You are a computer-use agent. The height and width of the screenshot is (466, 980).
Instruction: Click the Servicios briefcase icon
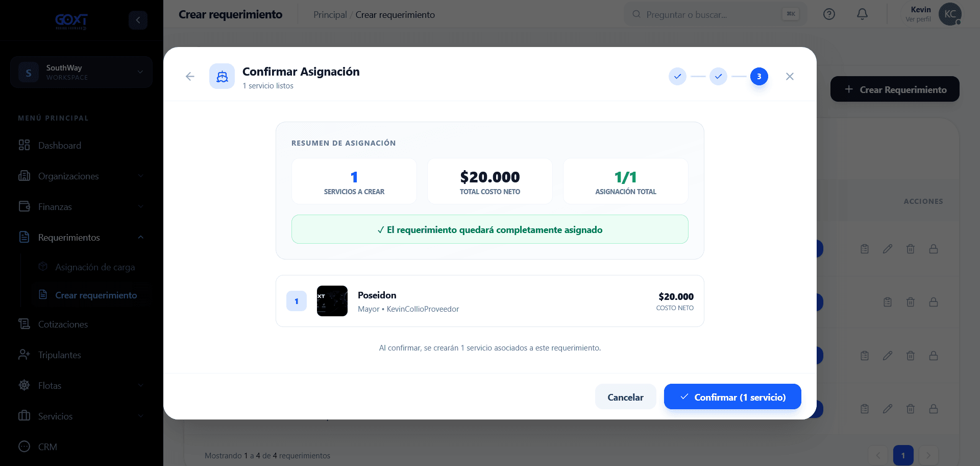click(24, 415)
